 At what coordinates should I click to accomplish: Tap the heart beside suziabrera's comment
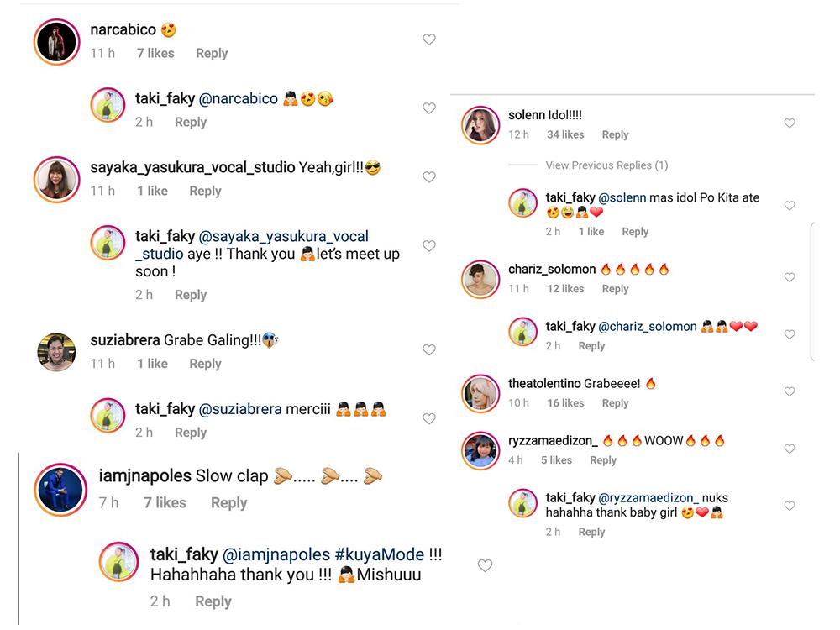tap(429, 349)
